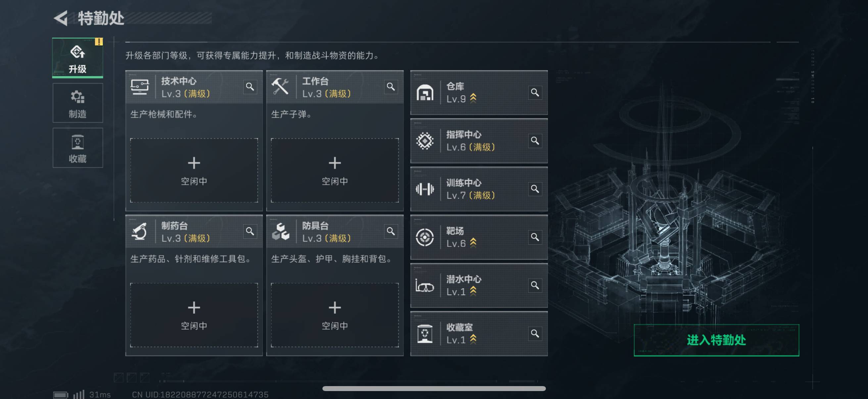Click the yellow alert badge on 升级
The image size is (868, 399).
click(99, 41)
